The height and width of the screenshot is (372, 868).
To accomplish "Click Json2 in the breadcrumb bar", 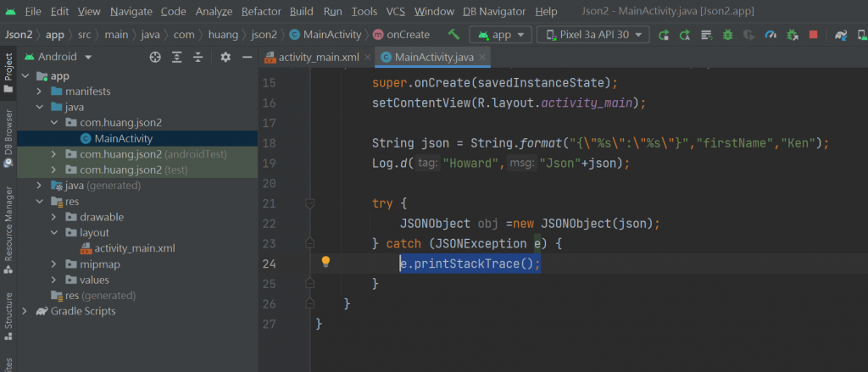I will pos(18,35).
